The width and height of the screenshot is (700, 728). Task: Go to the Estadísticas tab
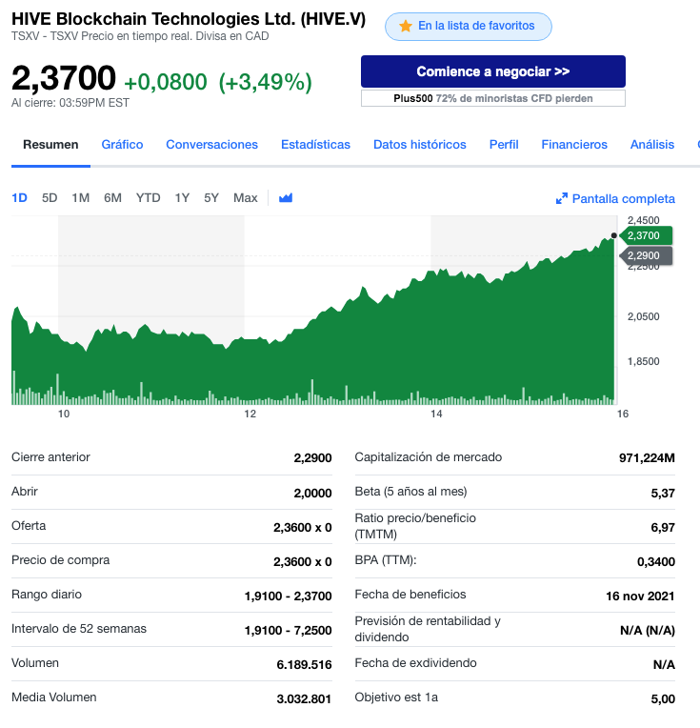click(x=315, y=145)
